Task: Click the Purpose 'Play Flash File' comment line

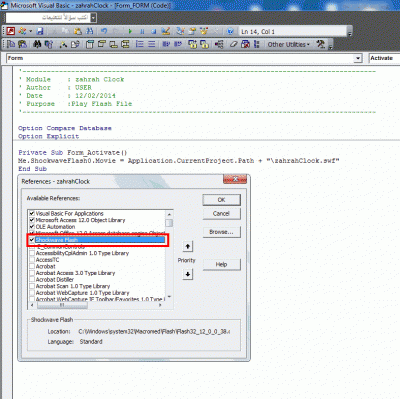Action: 75,104
